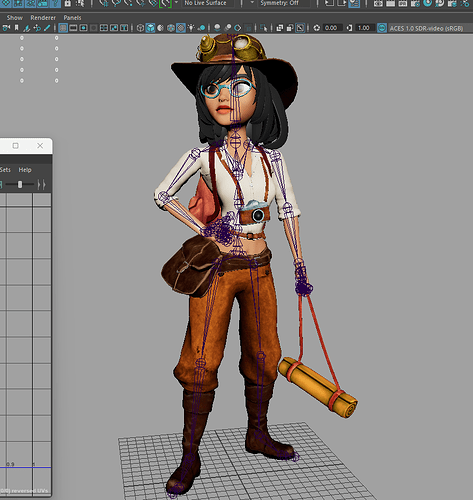Click the gamma value field showing 1.00
The image size is (473, 500).
363,28
